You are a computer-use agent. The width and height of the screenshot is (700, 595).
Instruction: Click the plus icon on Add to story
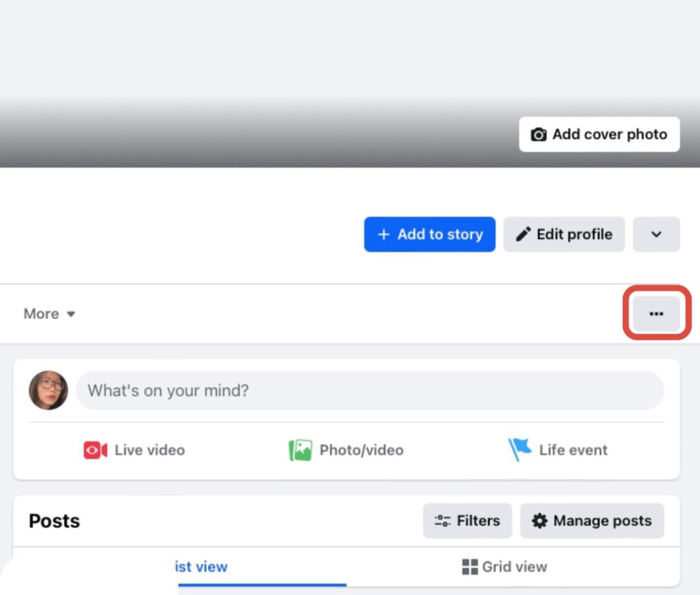click(383, 234)
